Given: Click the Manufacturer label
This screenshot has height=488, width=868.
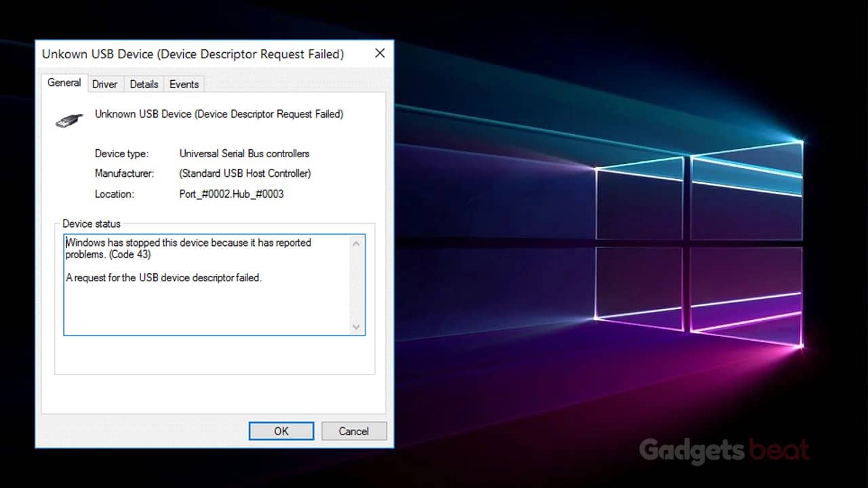Looking at the screenshot, I should click(x=124, y=174).
